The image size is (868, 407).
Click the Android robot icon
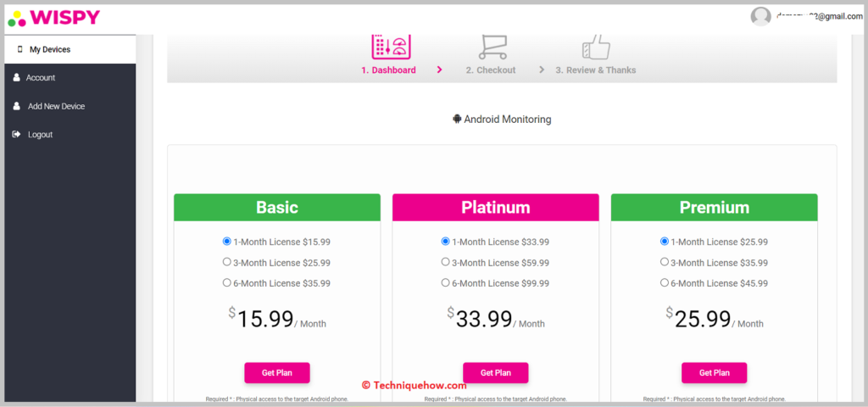pos(457,119)
